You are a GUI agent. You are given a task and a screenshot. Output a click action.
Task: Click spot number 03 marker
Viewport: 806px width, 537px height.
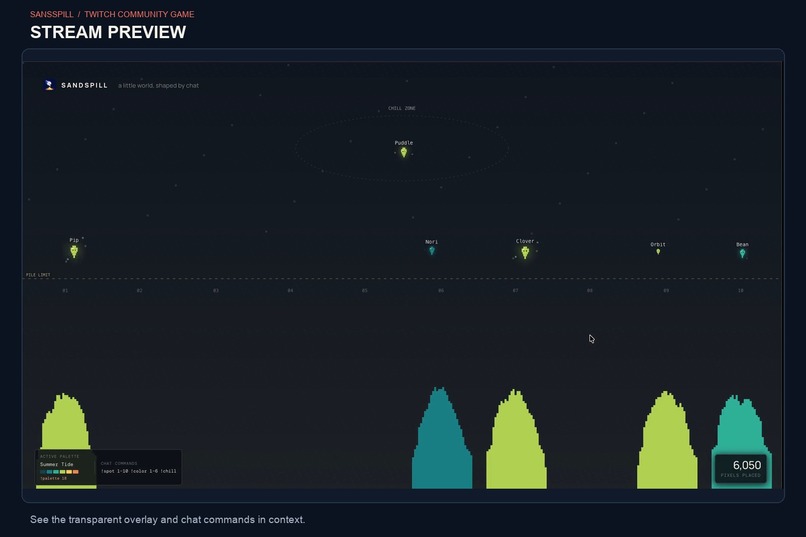pyautogui.click(x=216, y=290)
